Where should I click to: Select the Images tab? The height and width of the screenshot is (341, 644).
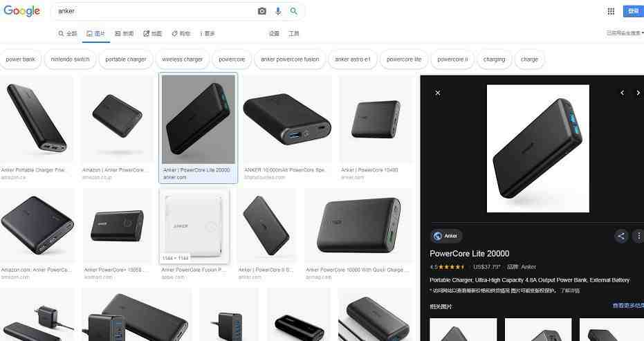pos(95,34)
